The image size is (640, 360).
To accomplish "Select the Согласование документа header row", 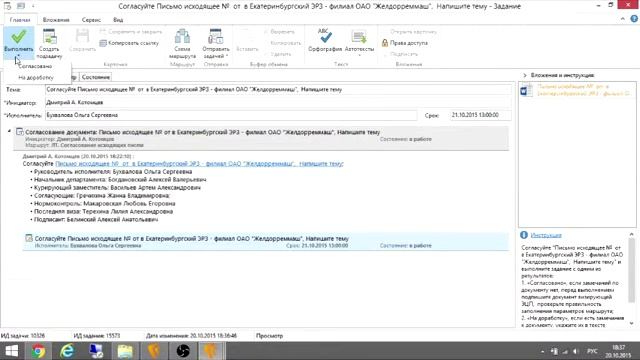I will 261,138.
